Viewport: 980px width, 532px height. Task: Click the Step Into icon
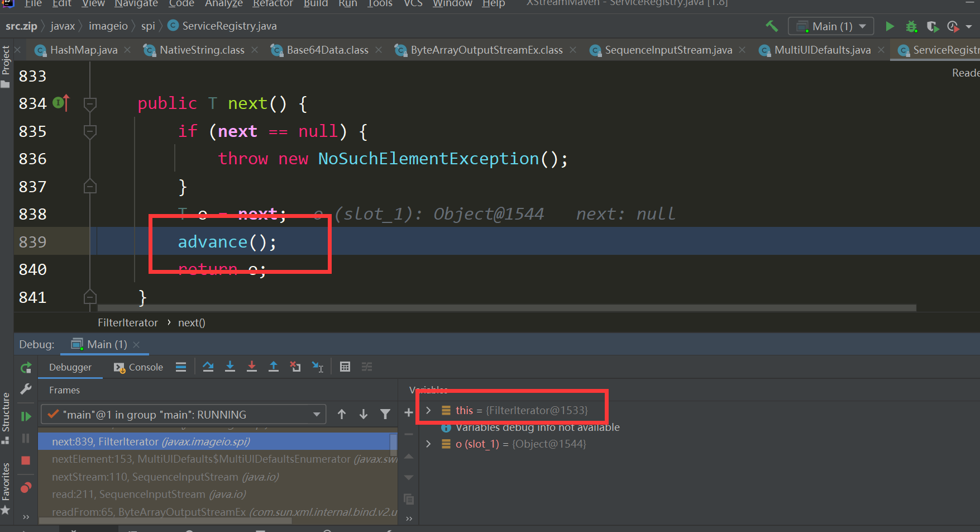[x=230, y=366]
